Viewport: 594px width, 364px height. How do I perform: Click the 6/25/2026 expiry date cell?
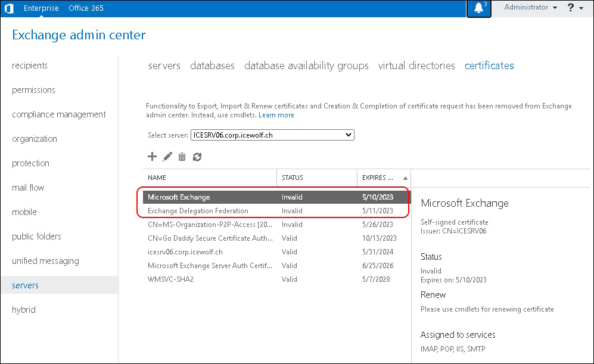click(x=378, y=265)
